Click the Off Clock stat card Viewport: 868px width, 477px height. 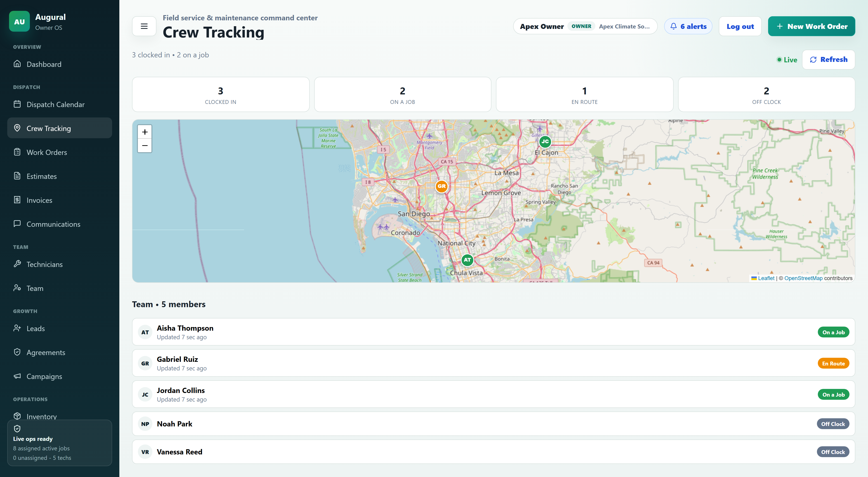click(x=766, y=95)
